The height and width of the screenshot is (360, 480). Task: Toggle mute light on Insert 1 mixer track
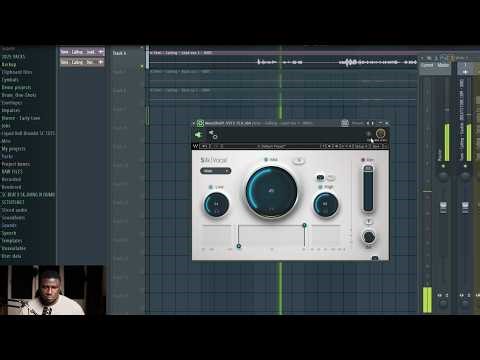[x=465, y=165]
